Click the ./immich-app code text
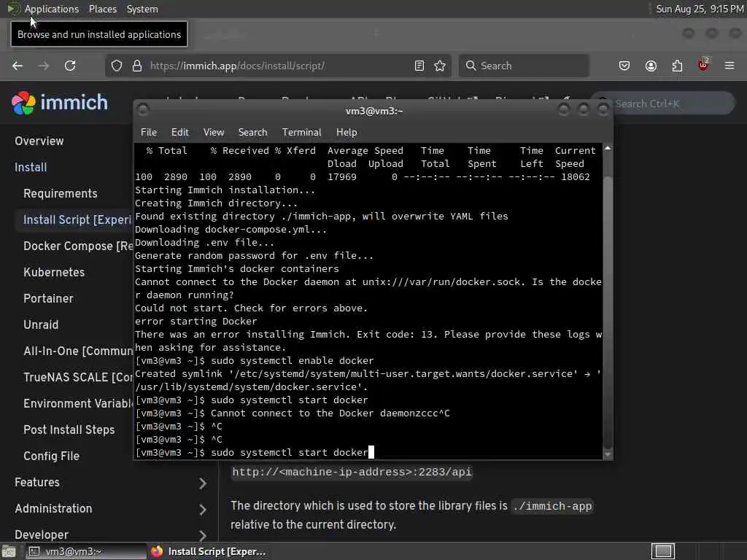The image size is (747, 560). pyautogui.click(x=553, y=506)
